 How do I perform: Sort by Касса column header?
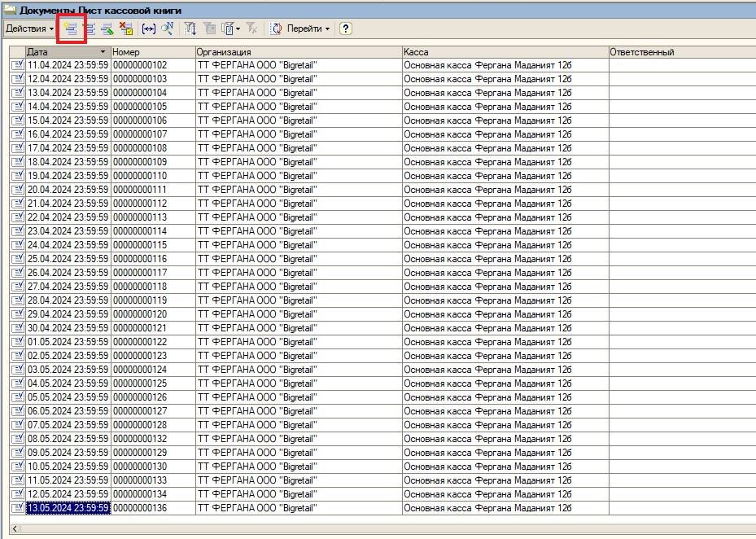click(x=505, y=52)
